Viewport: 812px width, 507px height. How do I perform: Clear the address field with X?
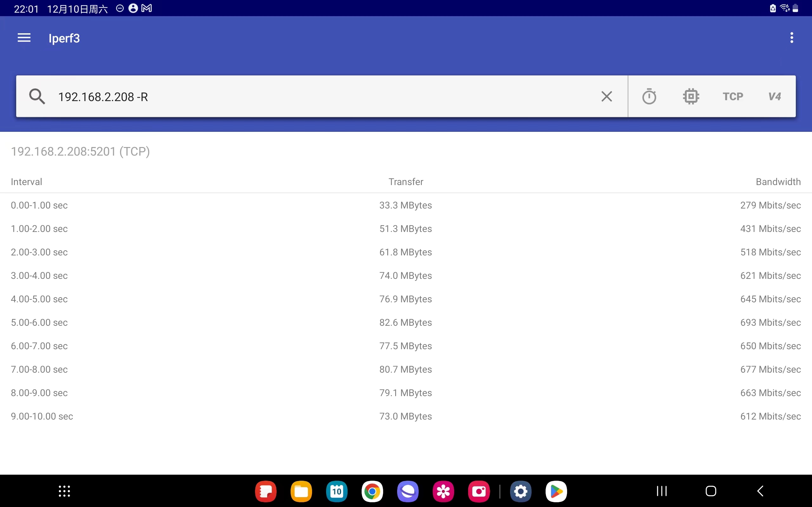[606, 97]
